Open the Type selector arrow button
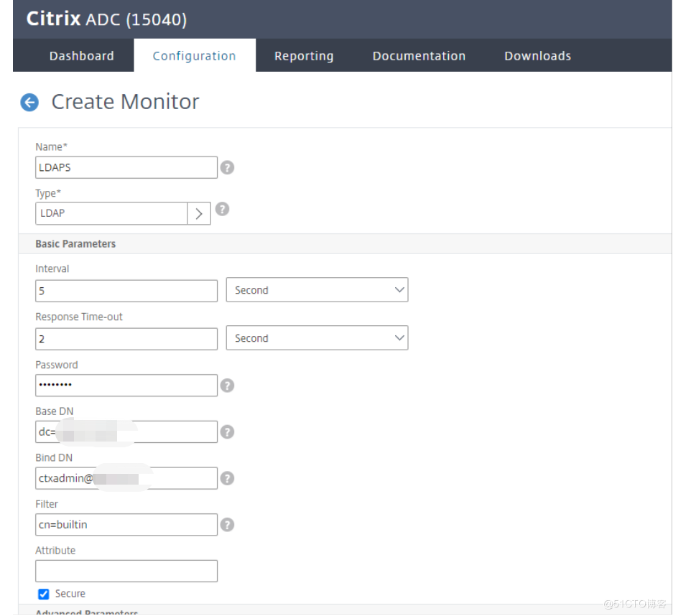The image size is (673, 616). point(199,214)
